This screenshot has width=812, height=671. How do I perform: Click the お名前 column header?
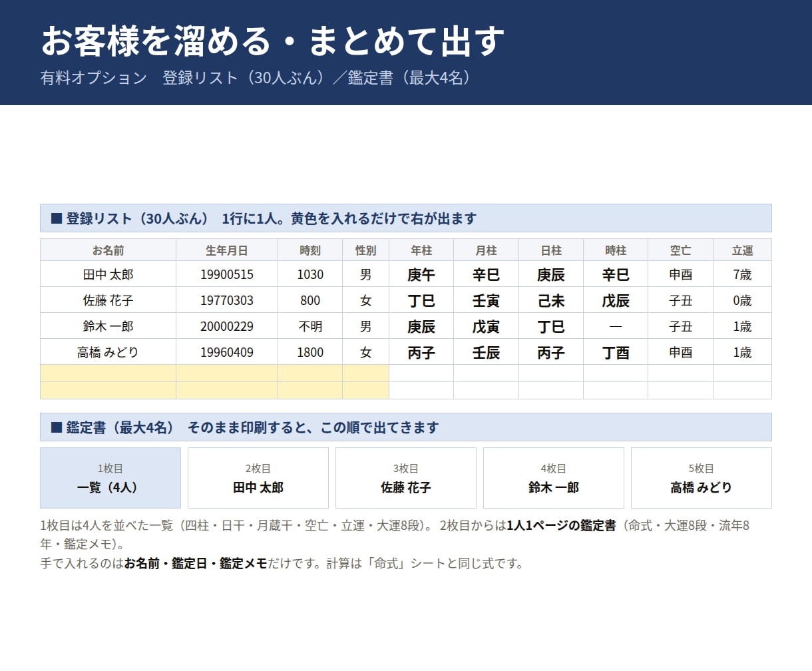pyautogui.click(x=108, y=250)
